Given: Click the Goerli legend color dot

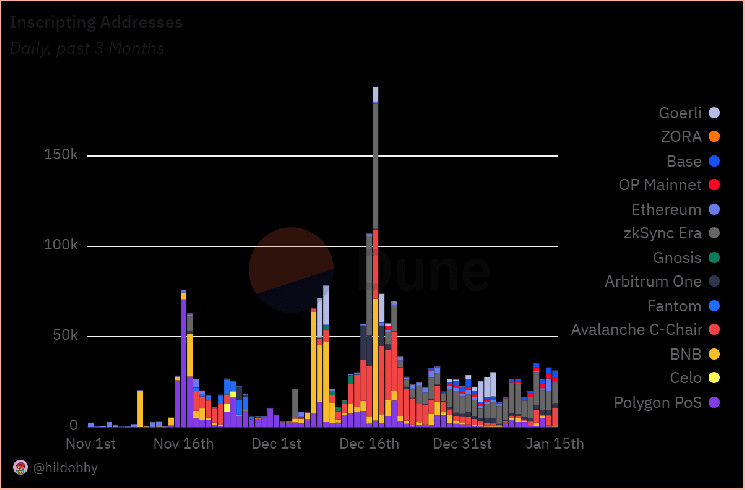Looking at the screenshot, I should [x=714, y=113].
